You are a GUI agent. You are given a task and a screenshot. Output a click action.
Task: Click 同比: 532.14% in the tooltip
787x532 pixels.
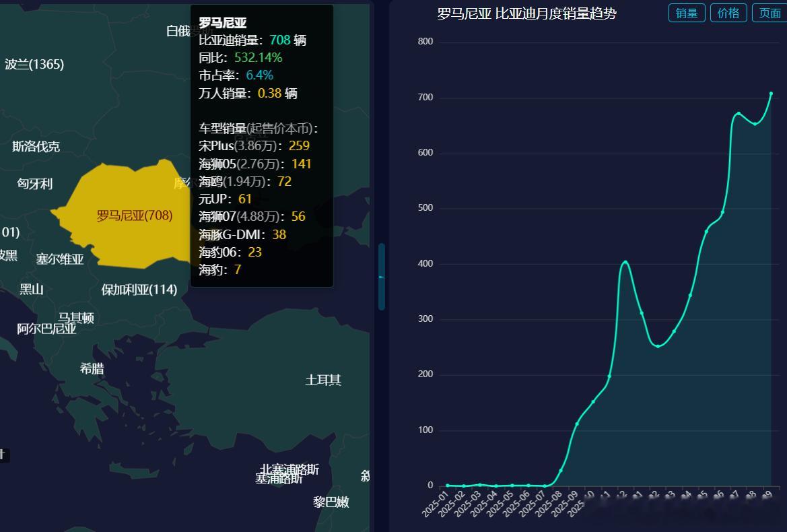[x=240, y=58]
